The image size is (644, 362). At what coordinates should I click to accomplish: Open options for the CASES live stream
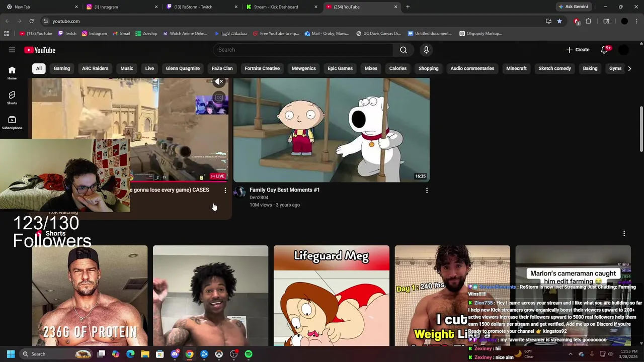click(x=225, y=191)
